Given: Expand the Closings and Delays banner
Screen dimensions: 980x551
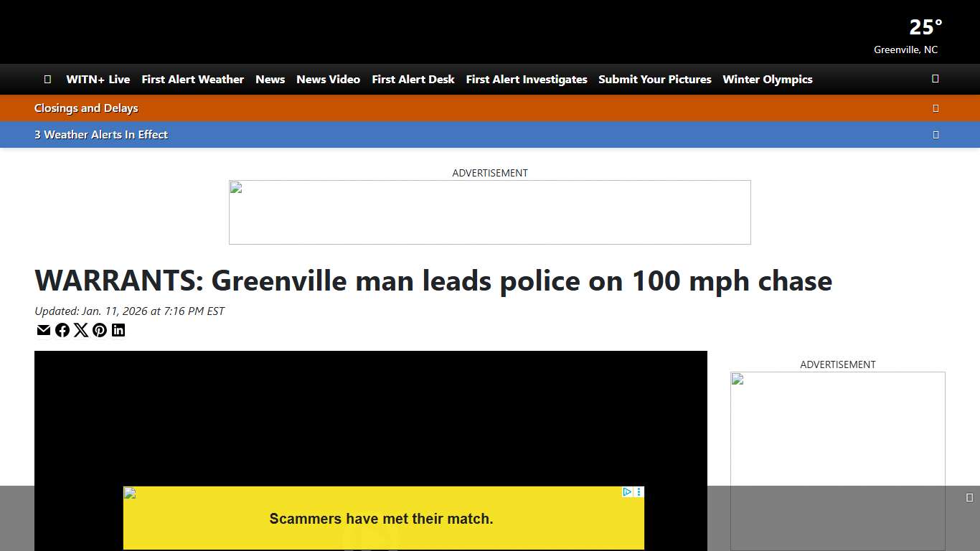Looking at the screenshot, I should click(936, 108).
